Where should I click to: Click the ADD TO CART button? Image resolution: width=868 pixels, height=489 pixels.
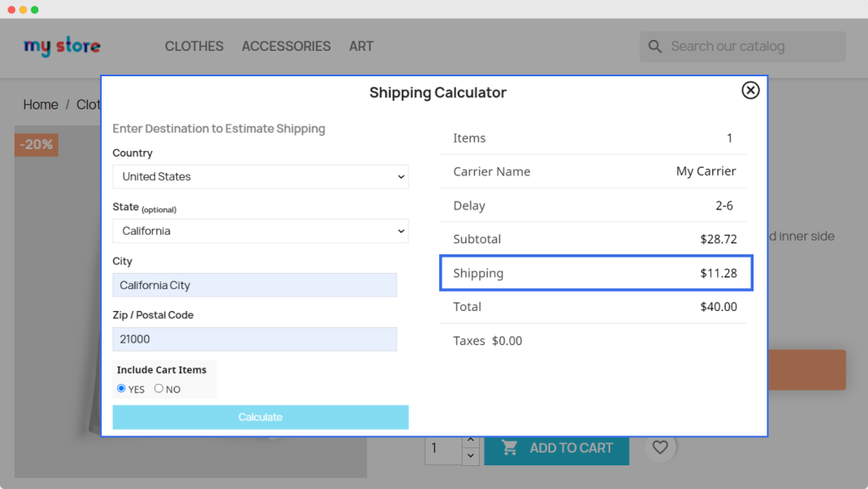556,448
